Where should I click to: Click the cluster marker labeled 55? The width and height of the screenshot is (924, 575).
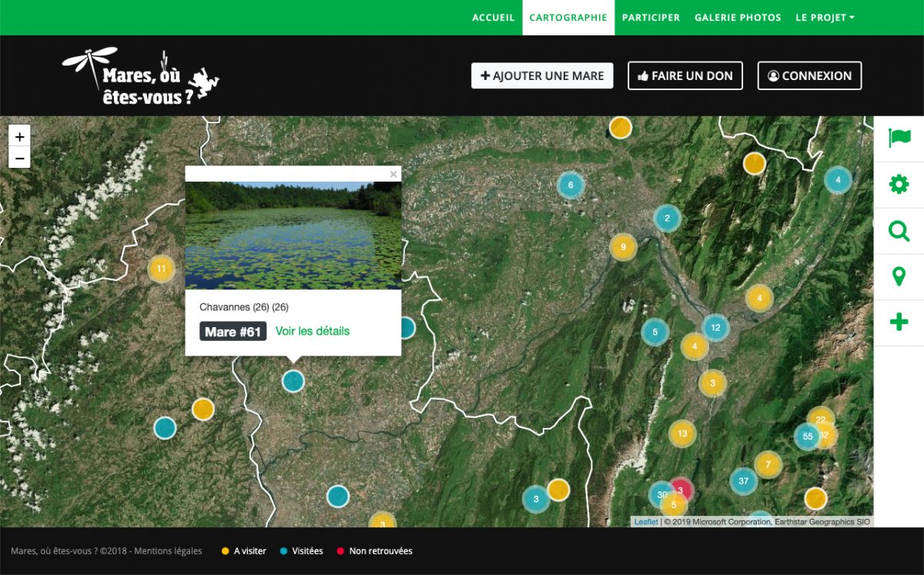click(x=807, y=436)
